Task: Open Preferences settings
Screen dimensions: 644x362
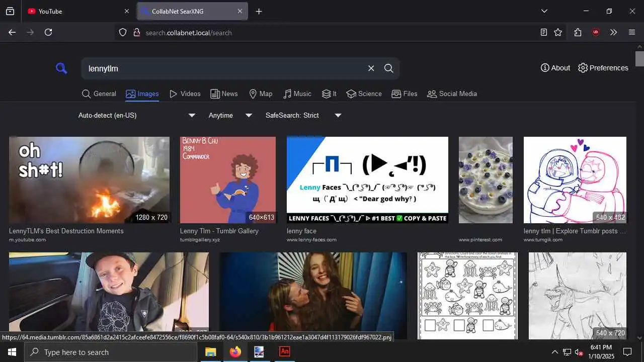Action: pos(603,68)
